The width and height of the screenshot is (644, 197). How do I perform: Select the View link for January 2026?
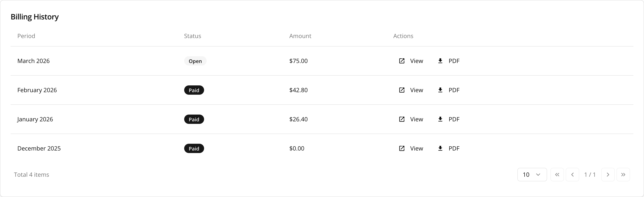point(416,119)
